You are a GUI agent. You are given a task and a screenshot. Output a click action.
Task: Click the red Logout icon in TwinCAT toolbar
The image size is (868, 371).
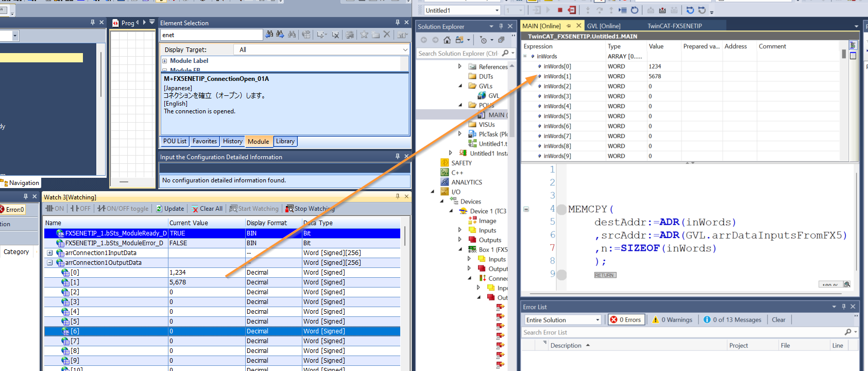pos(572,10)
